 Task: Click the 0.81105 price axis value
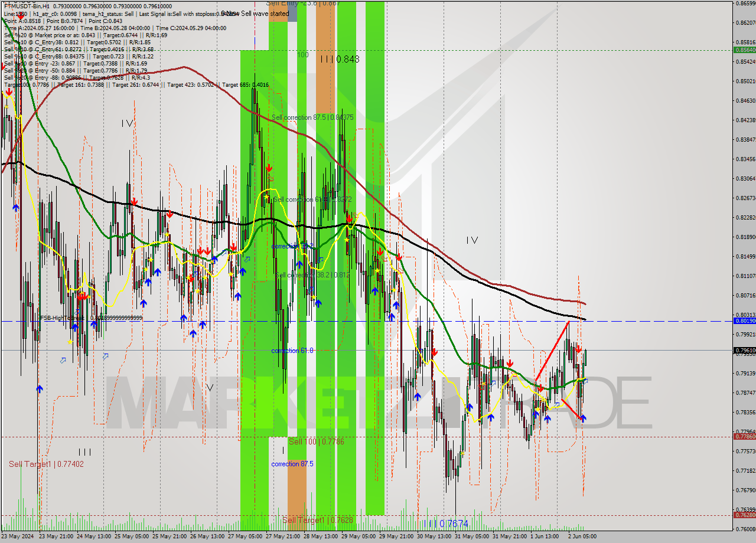pyautogui.click(x=745, y=276)
